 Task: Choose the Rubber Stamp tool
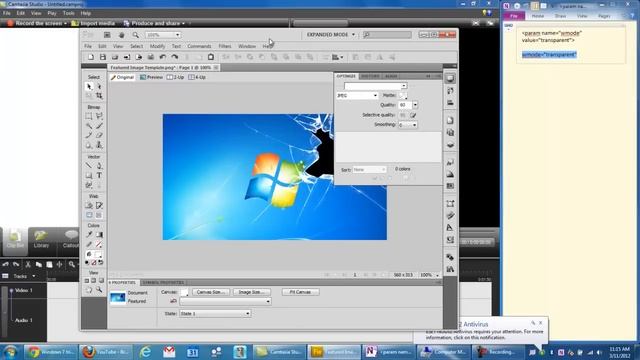pyautogui.click(x=99, y=145)
